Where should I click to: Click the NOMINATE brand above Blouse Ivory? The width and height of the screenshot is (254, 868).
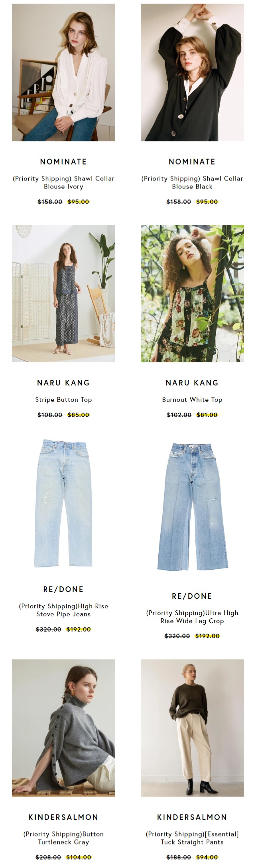coord(63,162)
